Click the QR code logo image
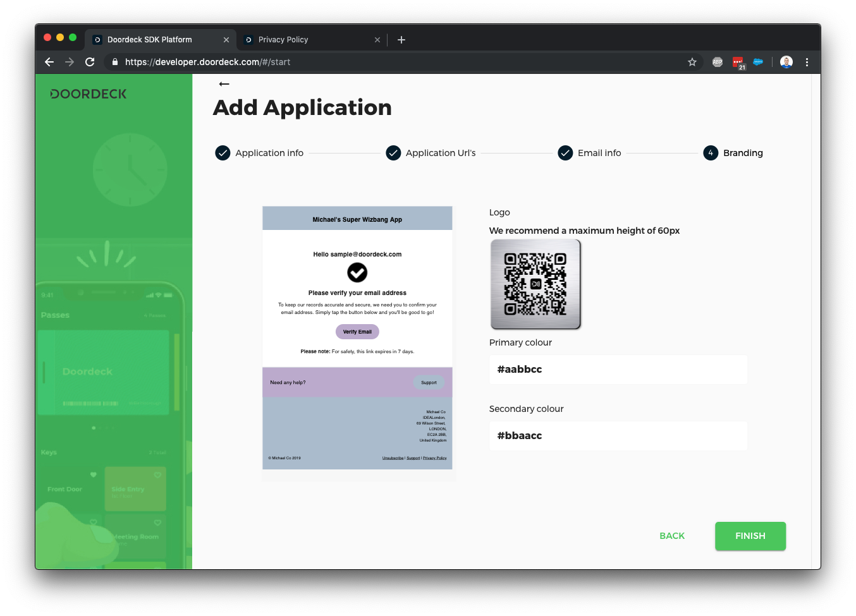The height and width of the screenshot is (616, 856). [535, 284]
